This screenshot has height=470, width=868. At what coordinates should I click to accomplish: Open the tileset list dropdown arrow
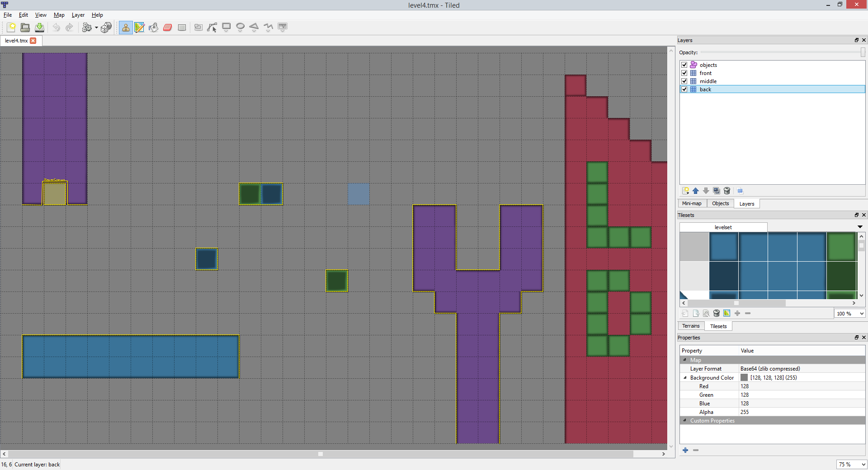coord(860,227)
